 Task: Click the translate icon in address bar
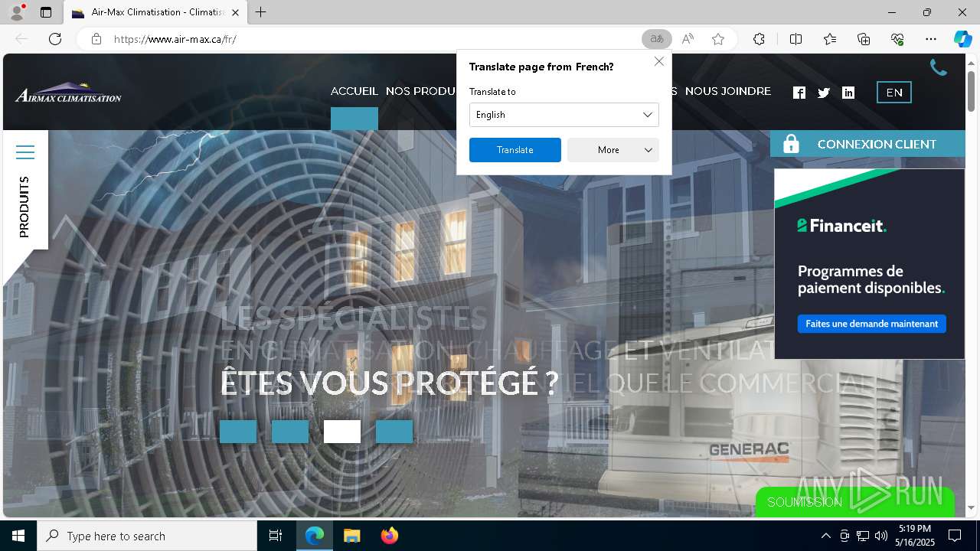(x=656, y=39)
